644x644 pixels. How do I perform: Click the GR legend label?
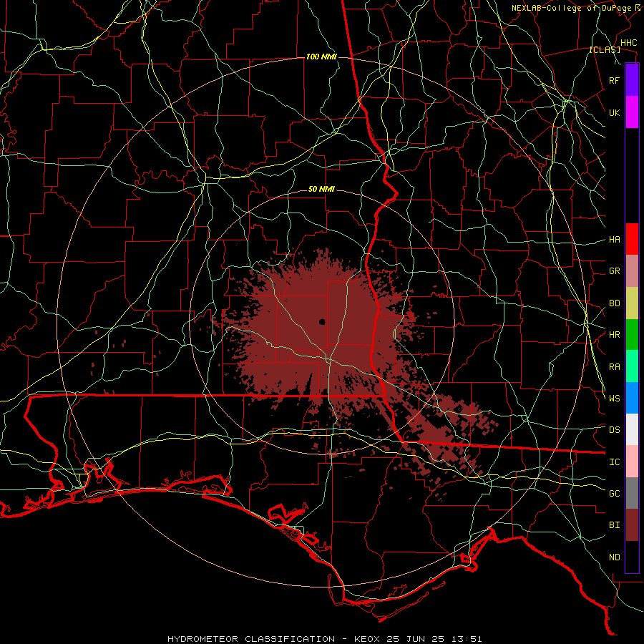614,271
